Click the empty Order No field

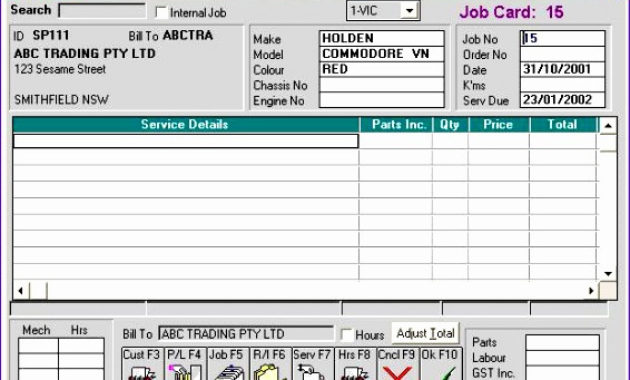point(562,54)
